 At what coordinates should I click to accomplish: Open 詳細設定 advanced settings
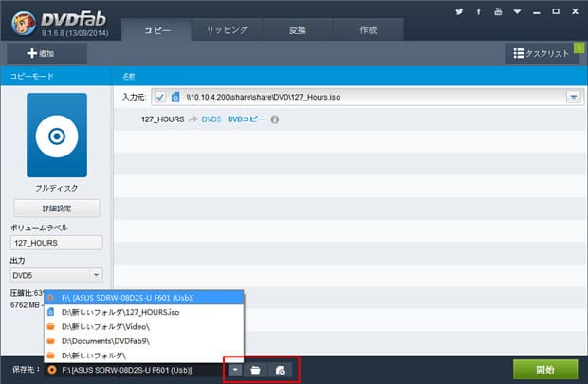(57, 208)
